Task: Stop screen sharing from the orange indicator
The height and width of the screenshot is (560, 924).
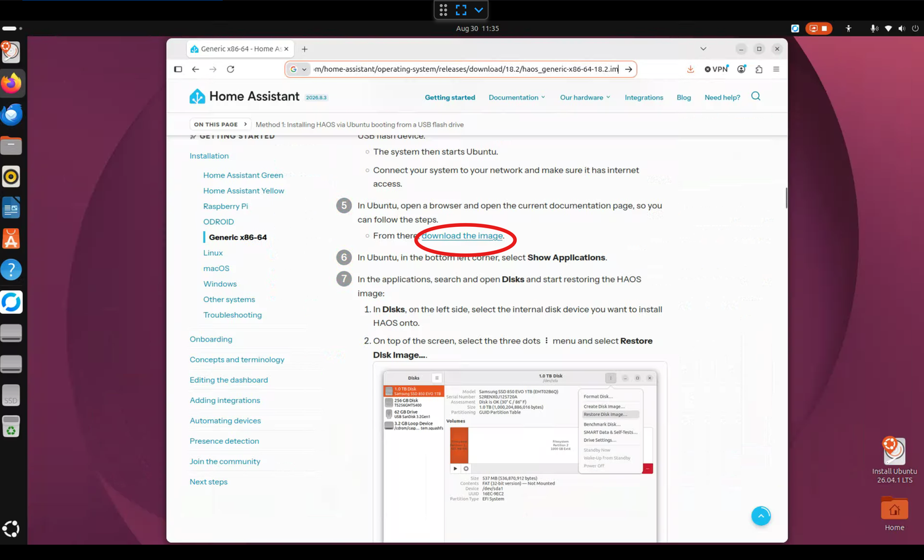Action: click(819, 29)
